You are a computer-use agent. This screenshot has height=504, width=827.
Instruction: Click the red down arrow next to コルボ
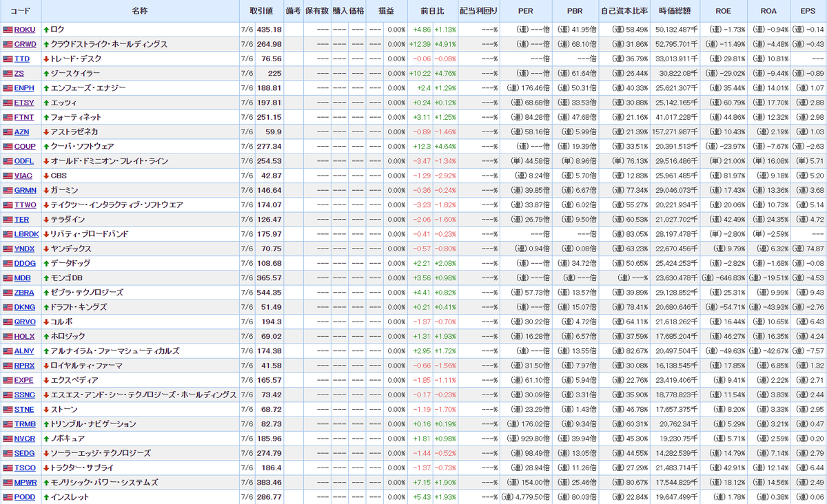(46, 322)
